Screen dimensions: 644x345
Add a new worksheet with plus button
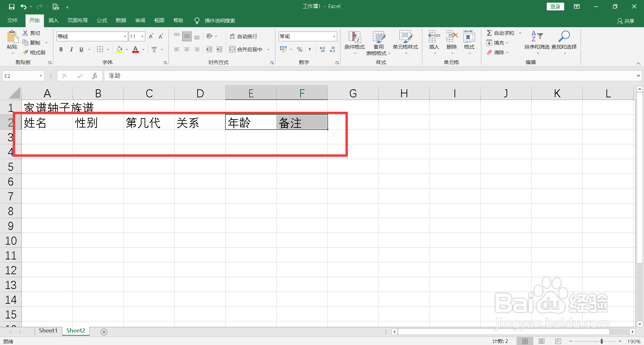104,332
